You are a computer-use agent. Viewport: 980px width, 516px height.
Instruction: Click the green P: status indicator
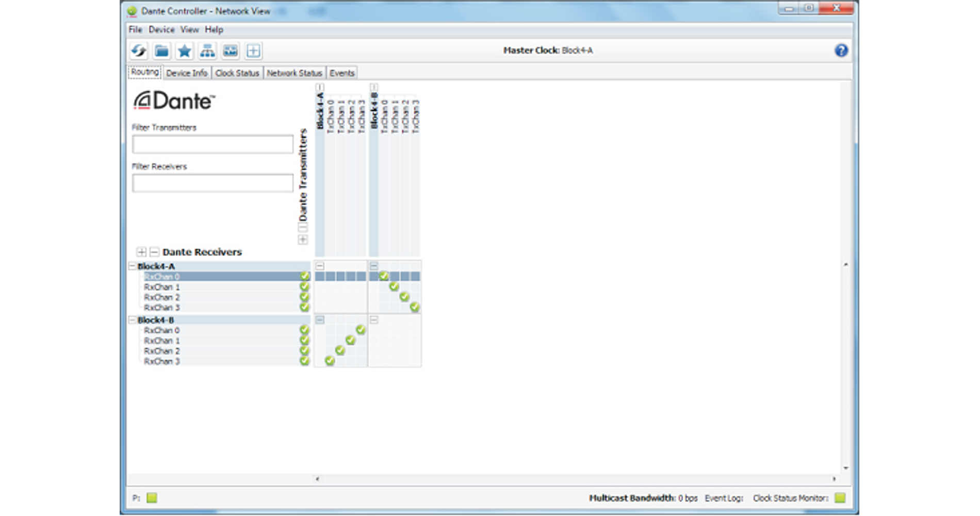tap(152, 498)
